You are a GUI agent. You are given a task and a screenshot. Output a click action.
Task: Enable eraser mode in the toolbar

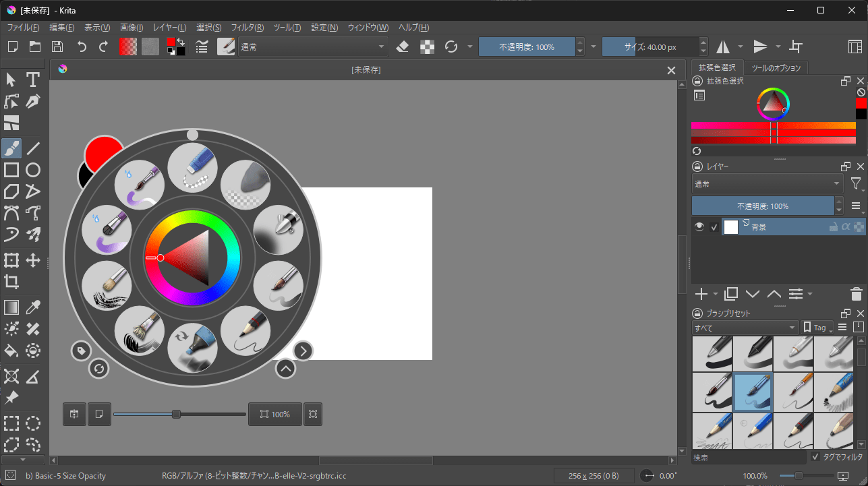click(x=401, y=47)
